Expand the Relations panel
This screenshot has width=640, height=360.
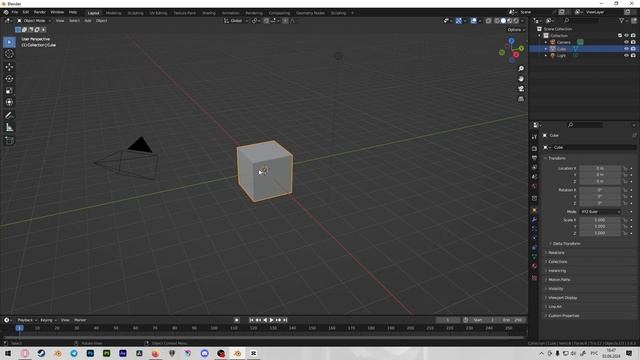pos(556,253)
